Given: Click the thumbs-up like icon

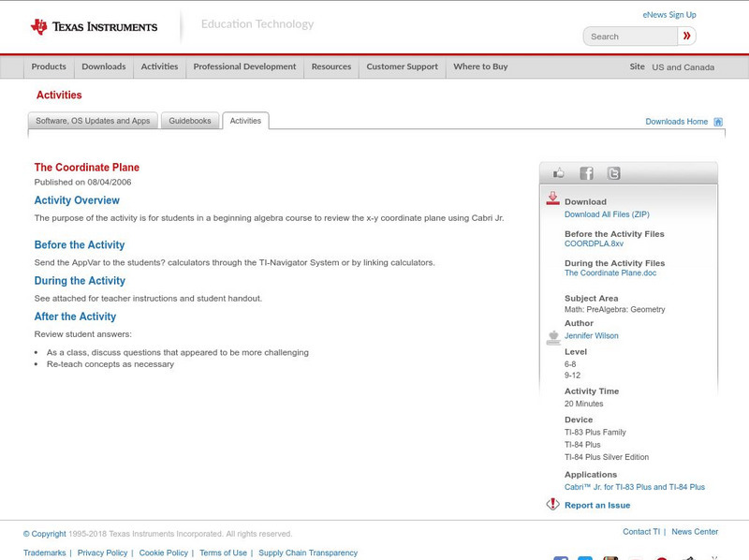Looking at the screenshot, I should 559,173.
